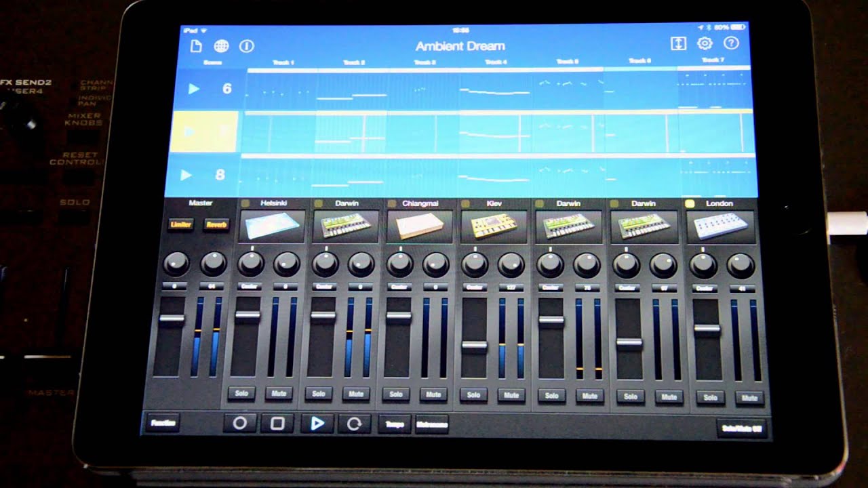
Task: Tap the Scene column header
Action: pos(212,63)
